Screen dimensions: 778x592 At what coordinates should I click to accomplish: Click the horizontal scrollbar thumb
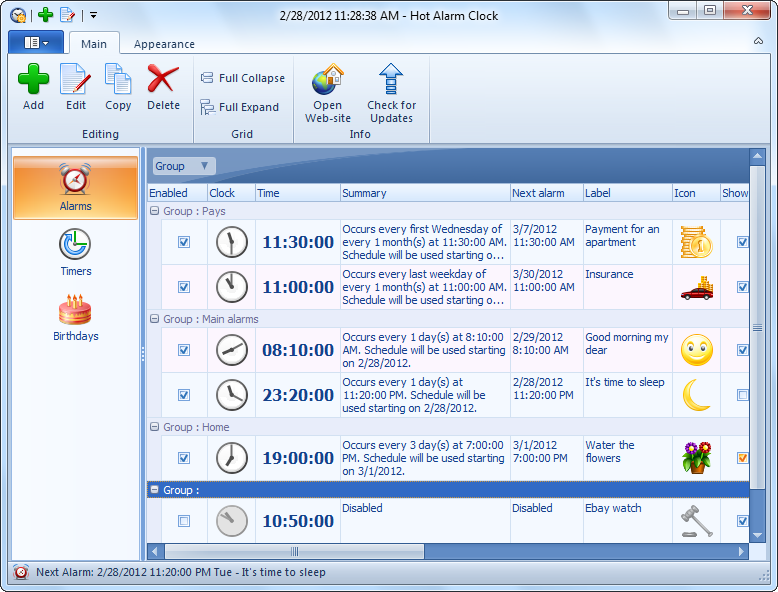(x=295, y=551)
